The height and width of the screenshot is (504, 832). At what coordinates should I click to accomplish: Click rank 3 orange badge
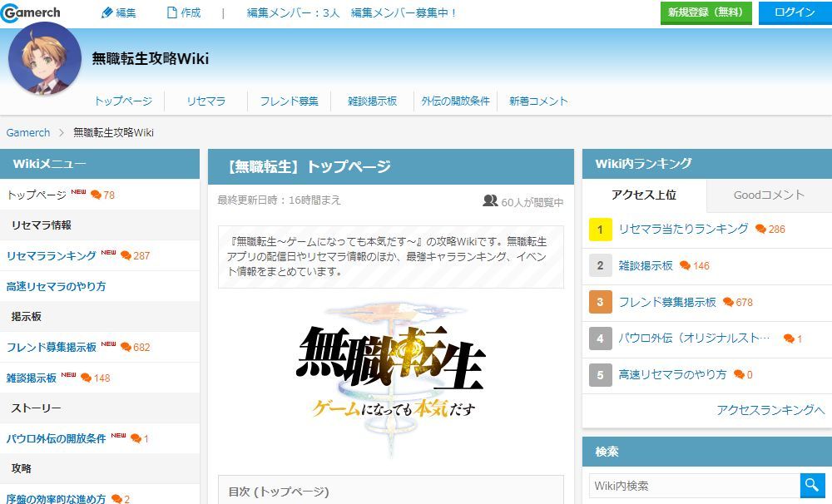(x=600, y=302)
